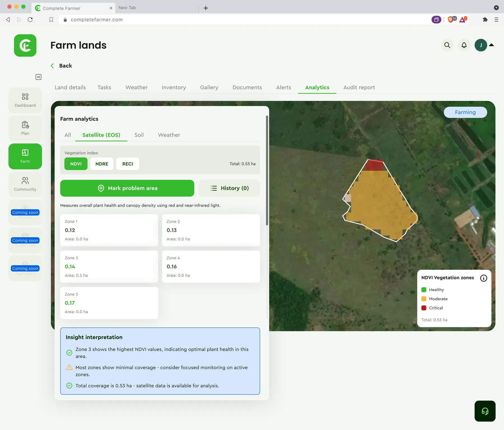The width and height of the screenshot is (504, 430).
Task: Expand the profile menu caret
Action: (491, 45)
